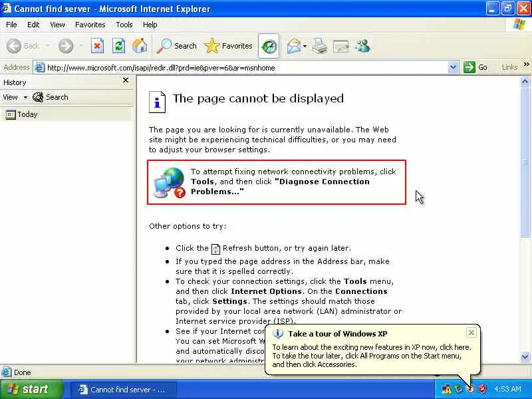Image resolution: width=532 pixels, height=399 pixels.
Task: Click the Done status bar text
Action: pyautogui.click(x=23, y=372)
